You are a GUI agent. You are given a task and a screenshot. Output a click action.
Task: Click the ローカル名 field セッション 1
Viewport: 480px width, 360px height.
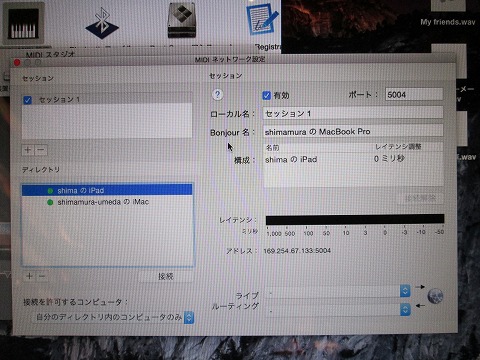click(353, 113)
